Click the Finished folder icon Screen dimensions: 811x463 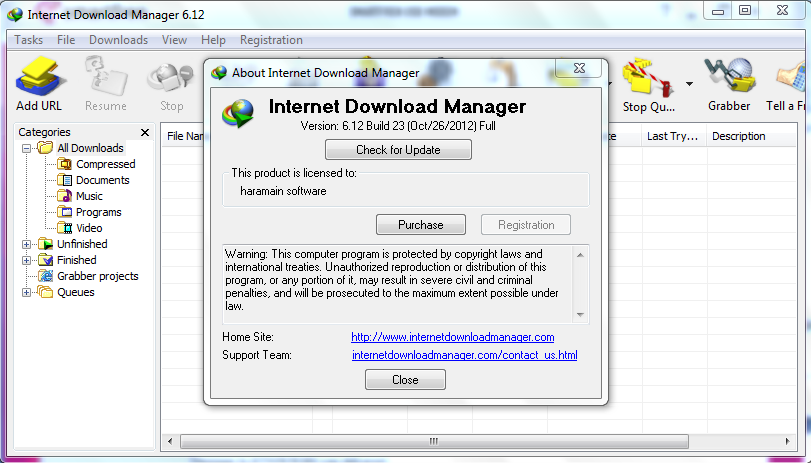coord(46,260)
